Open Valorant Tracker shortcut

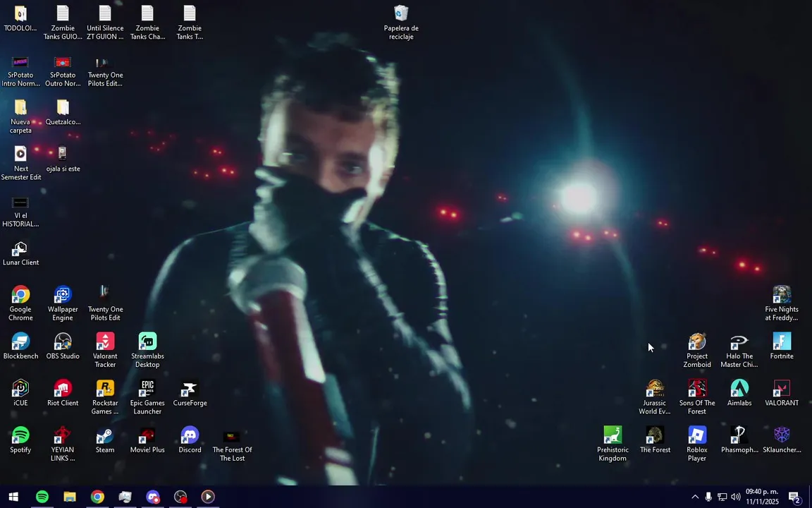tap(105, 350)
